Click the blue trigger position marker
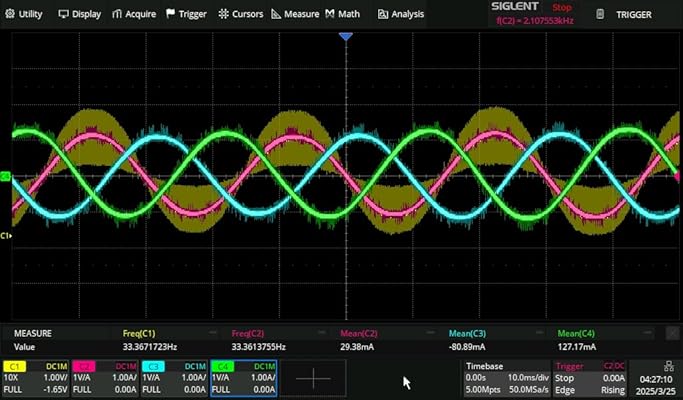This screenshot has width=683, height=400. point(346,37)
